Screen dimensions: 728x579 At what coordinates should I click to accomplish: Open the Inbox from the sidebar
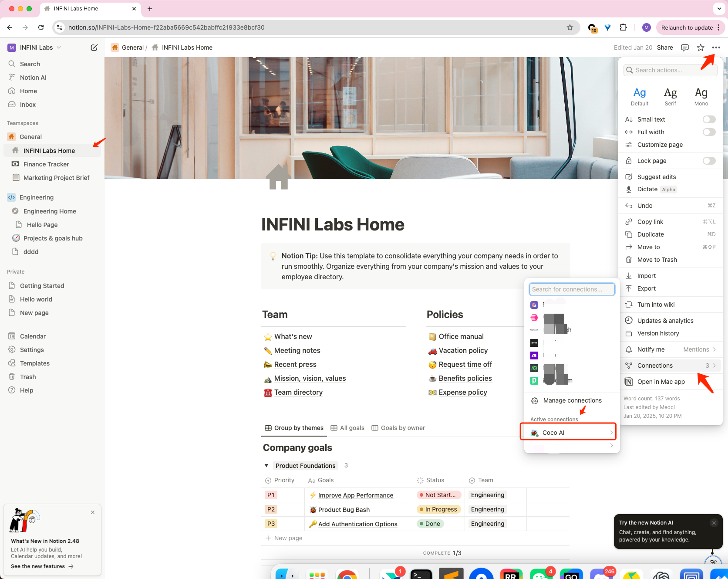tap(27, 105)
